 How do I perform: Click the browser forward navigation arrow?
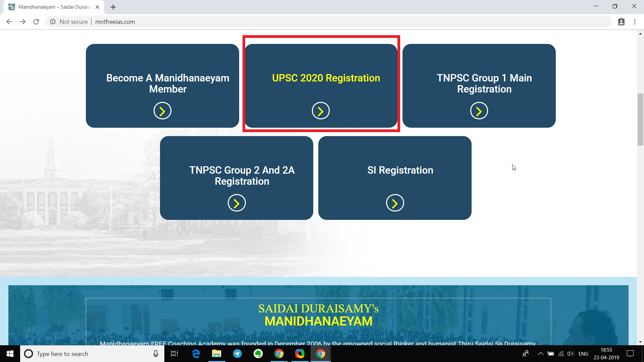[x=22, y=22]
